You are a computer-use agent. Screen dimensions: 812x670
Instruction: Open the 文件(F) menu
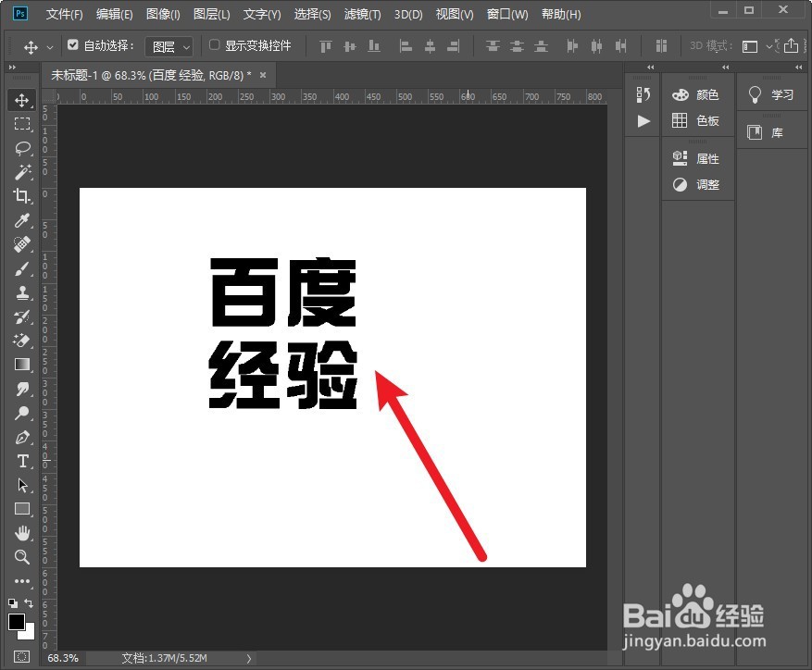[64, 14]
